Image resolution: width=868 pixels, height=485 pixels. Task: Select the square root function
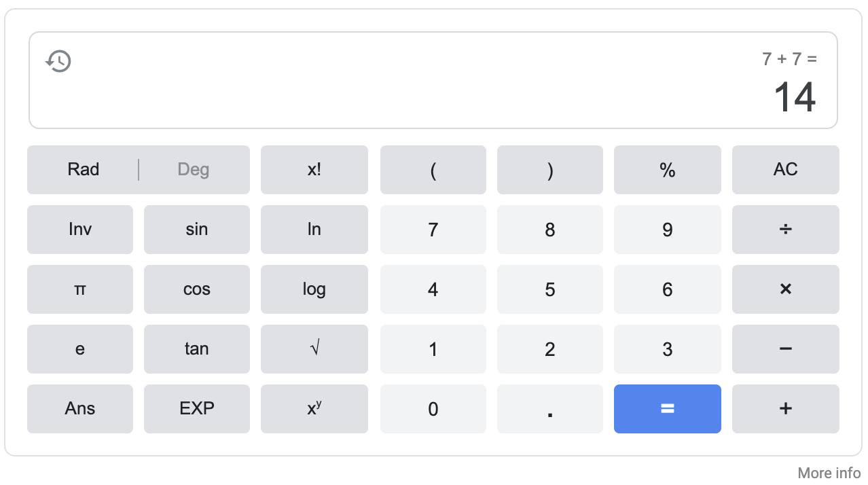[314, 349]
